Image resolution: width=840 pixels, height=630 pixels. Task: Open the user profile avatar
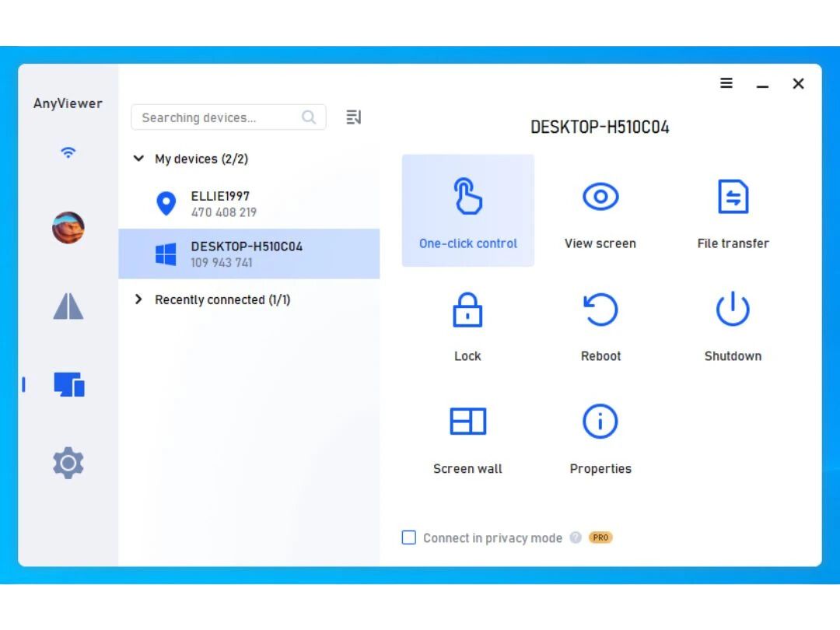68,228
